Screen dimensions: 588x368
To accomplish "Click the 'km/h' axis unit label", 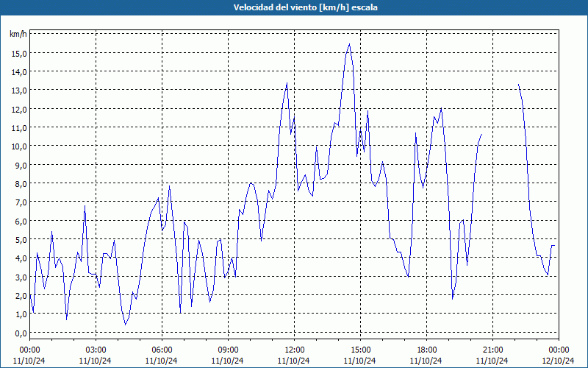I will (x=18, y=34).
